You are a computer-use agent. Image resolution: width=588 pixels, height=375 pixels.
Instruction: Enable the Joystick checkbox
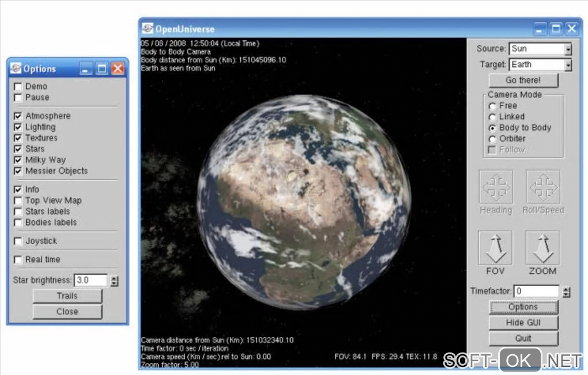click(x=18, y=241)
